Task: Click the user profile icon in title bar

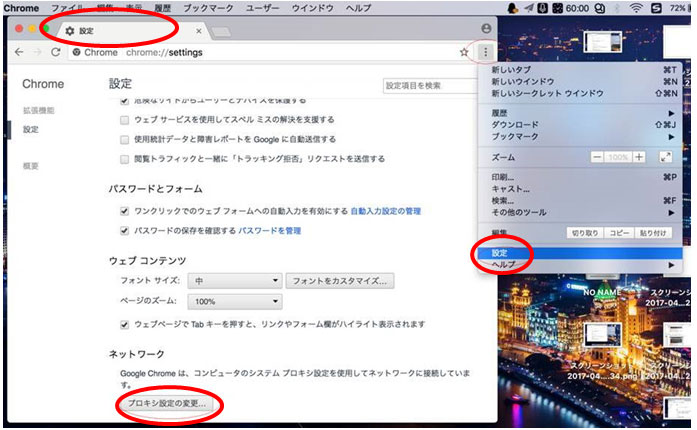Action: pos(486,28)
